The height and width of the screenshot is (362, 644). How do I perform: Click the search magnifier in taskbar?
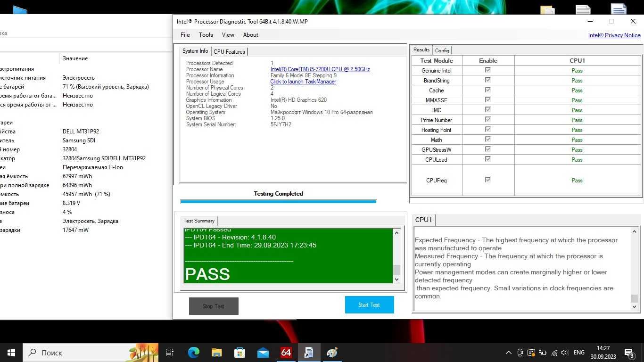[32, 353]
